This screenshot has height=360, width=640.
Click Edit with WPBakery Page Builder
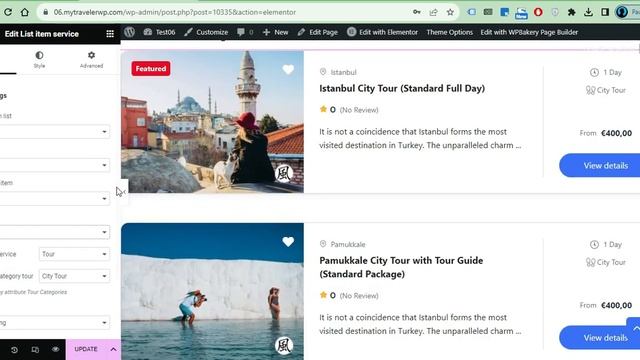pos(529,32)
